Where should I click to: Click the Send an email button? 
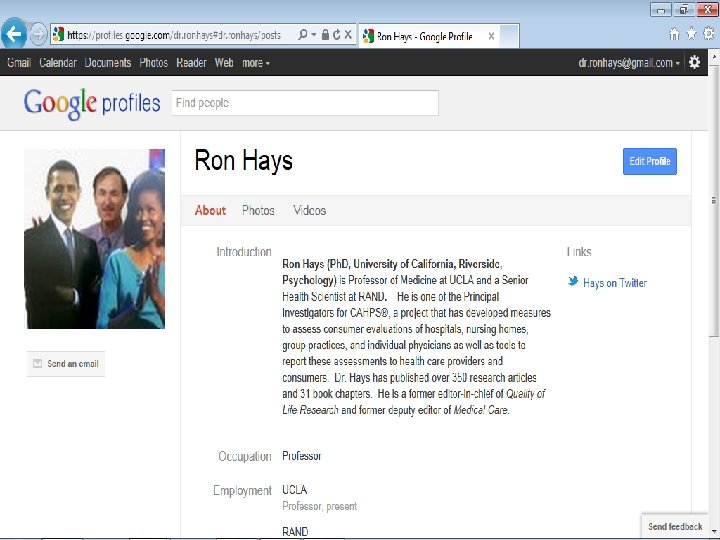click(x=66, y=364)
